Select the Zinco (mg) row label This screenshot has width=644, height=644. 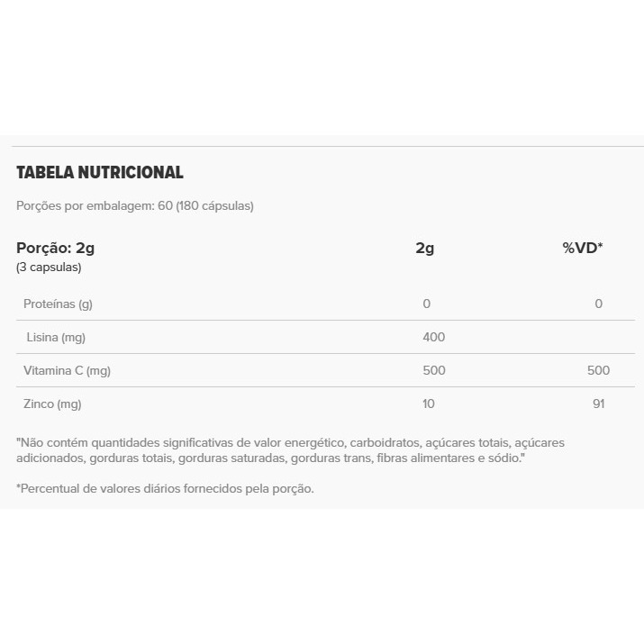click(52, 404)
